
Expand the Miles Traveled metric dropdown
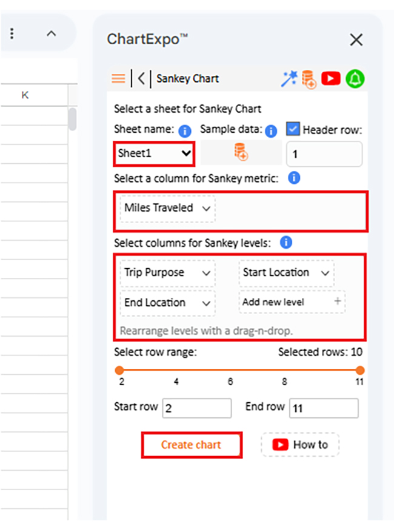click(167, 208)
